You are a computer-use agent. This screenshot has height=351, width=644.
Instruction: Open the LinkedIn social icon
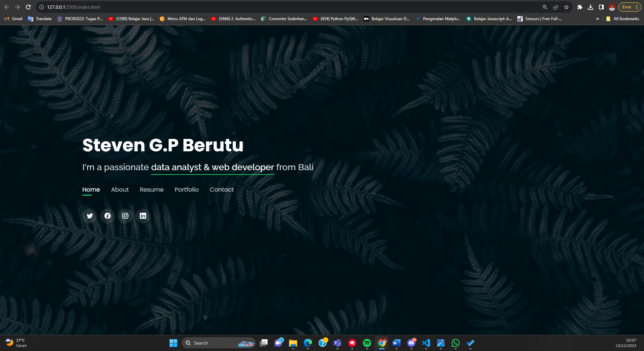[142, 216]
